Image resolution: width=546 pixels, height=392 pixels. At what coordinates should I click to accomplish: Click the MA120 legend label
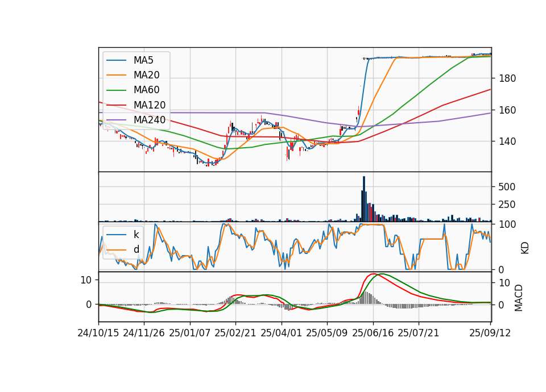click(x=150, y=105)
